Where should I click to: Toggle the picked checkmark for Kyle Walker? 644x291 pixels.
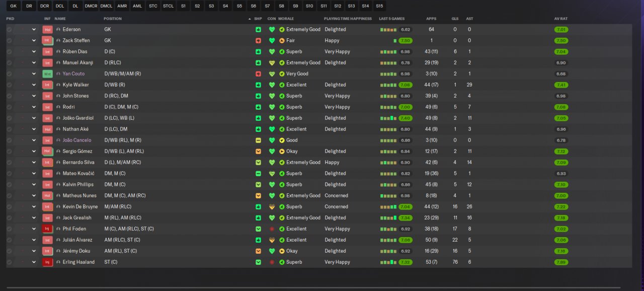pos(9,85)
